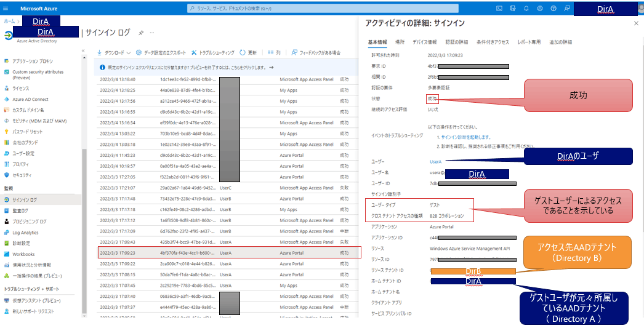Click the プロパティ icon in the sidebar
The height and width of the screenshot is (328, 644).
6,164
